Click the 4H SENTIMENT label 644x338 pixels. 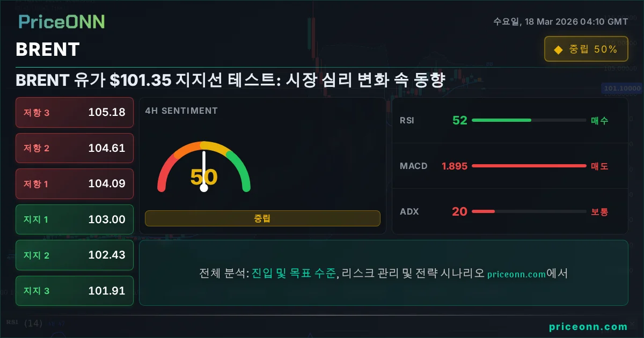181,111
